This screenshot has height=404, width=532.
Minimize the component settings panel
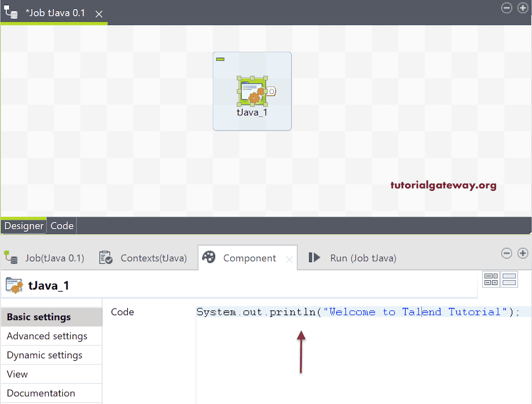coord(507,253)
